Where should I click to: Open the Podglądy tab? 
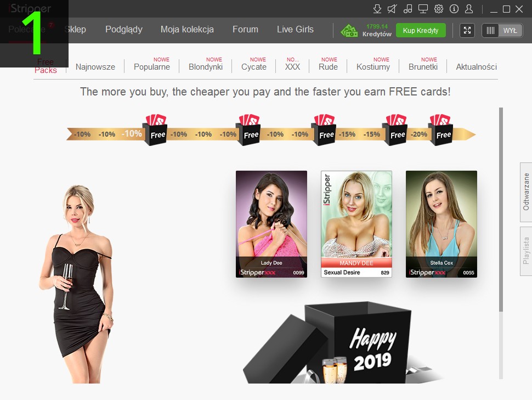[x=124, y=30]
